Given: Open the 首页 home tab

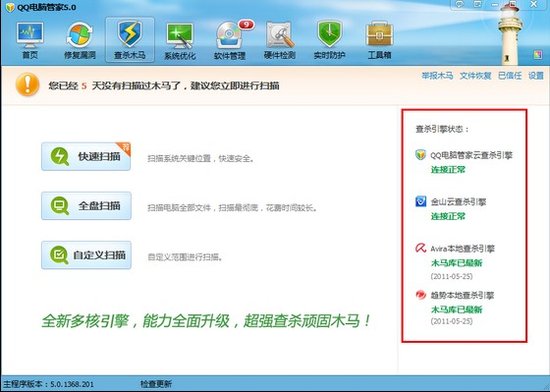Looking at the screenshot, I should tap(30, 40).
